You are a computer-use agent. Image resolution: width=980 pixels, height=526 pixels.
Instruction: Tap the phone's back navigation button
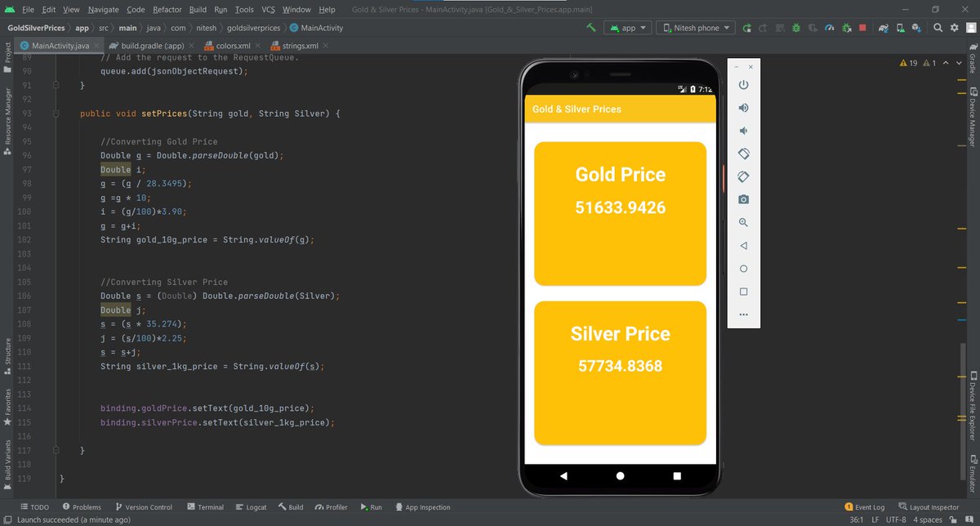563,475
